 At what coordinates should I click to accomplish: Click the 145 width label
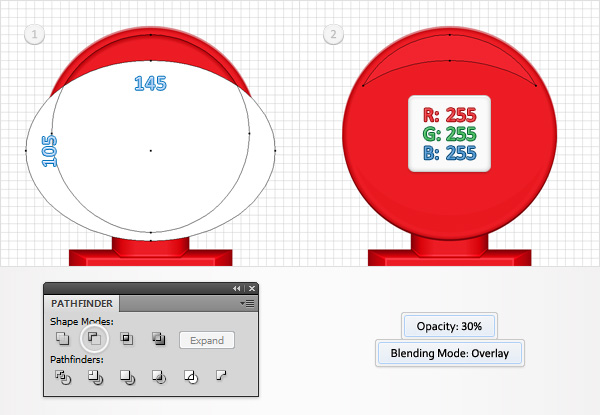(150, 83)
